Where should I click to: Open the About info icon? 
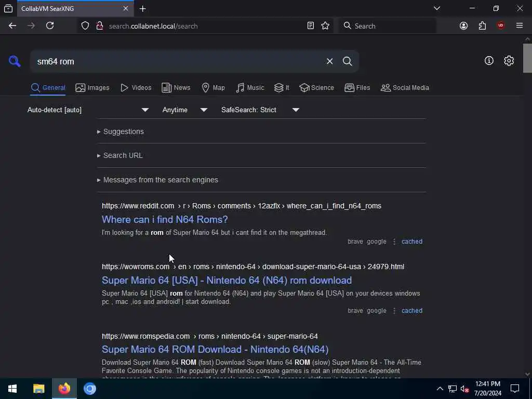pyautogui.click(x=489, y=61)
